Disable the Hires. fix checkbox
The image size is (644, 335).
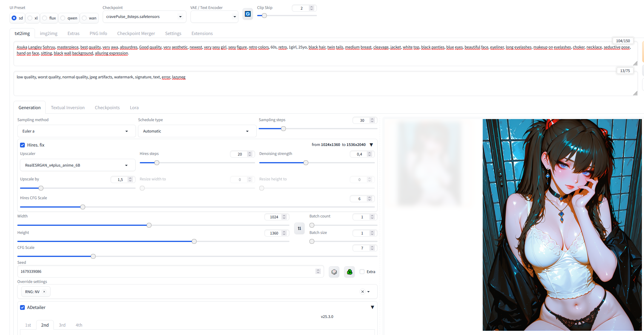(x=22, y=145)
